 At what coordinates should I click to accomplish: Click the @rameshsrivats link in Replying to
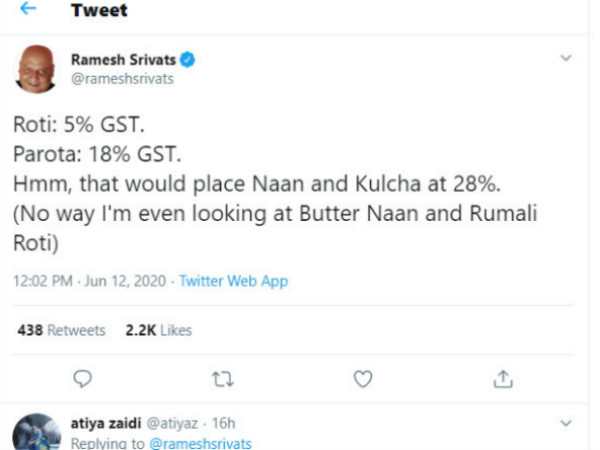[200, 442]
